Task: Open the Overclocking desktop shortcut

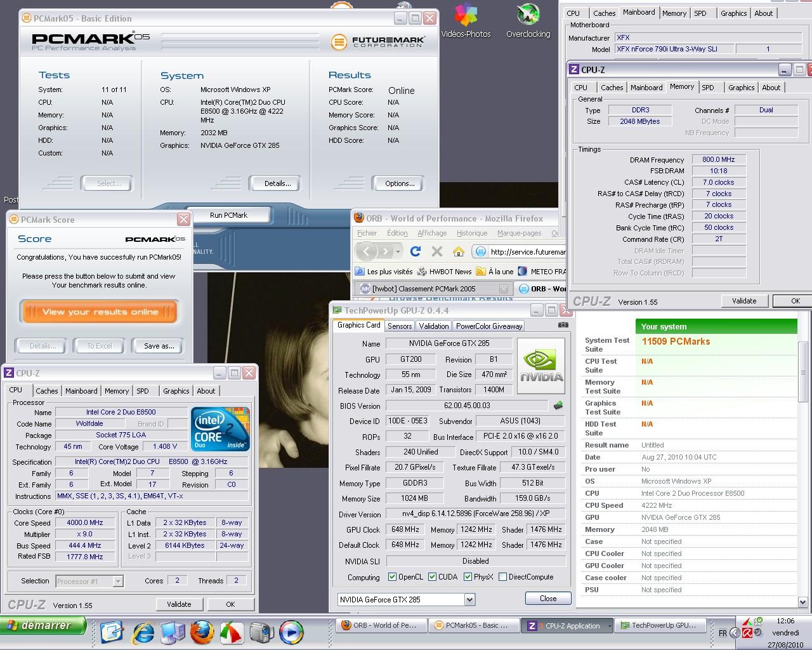Action: (528, 20)
